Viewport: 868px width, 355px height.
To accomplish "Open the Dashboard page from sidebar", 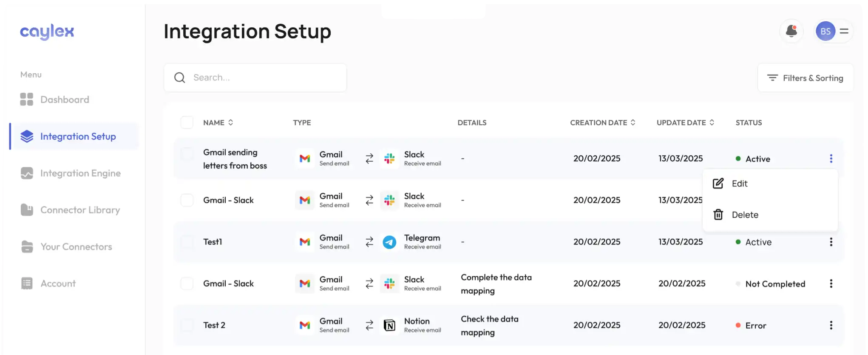I will [64, 100].
